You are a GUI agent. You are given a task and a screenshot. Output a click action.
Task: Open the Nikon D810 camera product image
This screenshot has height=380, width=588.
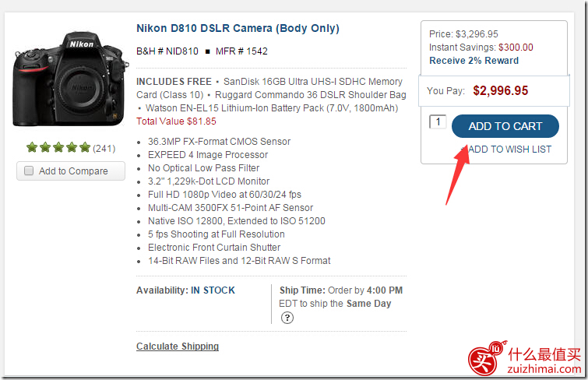click(x=71, y=79)
